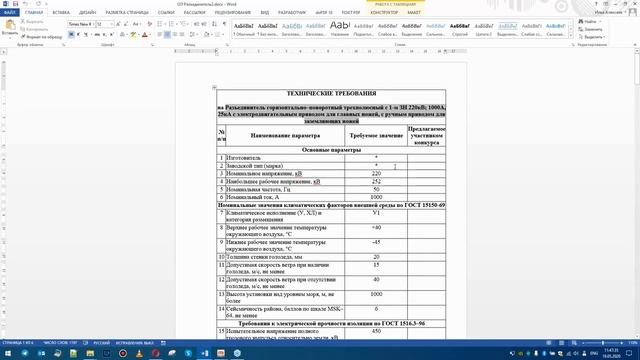Open VLC player from the taskbar
This screenshot has height=360, width=640.
click(139, 353)
